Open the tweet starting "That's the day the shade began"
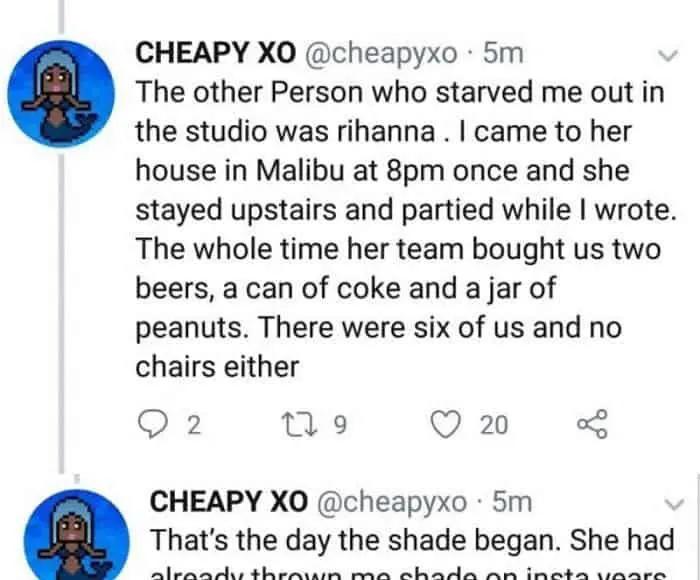 coord(410,541)
